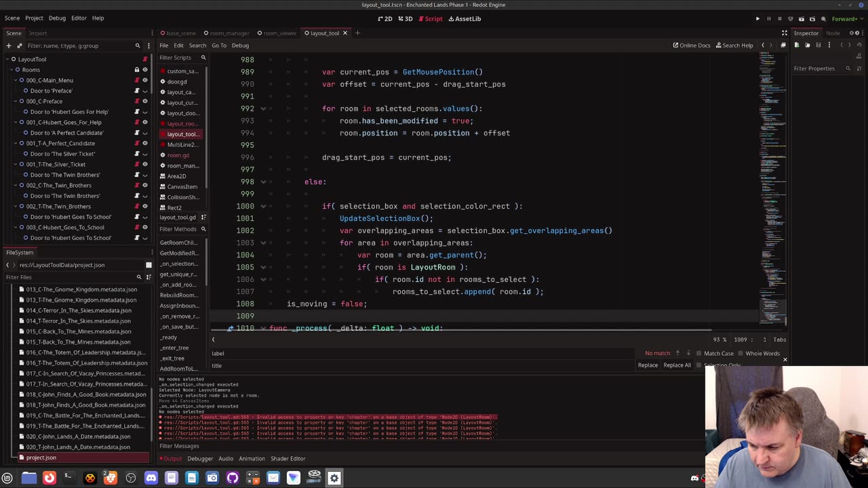Click the instantiate child scene link icon
The image size is (868, 488).
pos(19,45)
